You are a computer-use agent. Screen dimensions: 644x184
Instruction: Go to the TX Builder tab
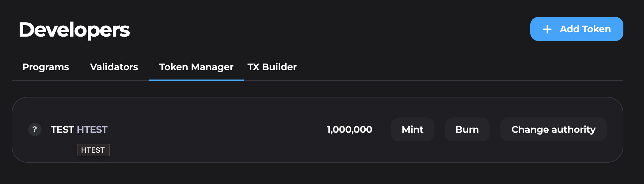coord(272,67)
